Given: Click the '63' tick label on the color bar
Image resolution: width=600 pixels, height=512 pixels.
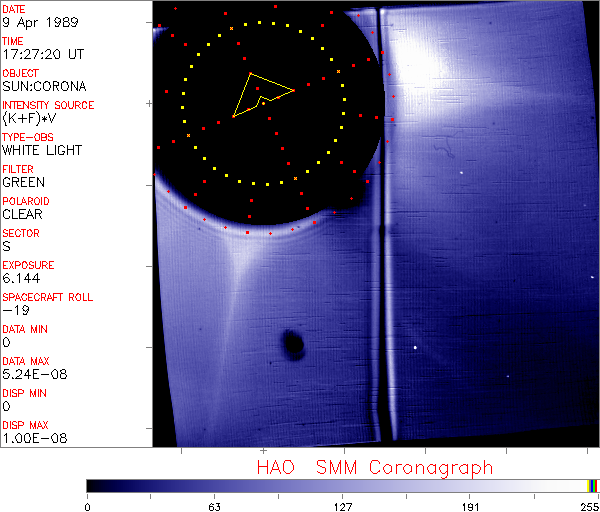Looking at the screenshot, I should [x=214, y=506].
